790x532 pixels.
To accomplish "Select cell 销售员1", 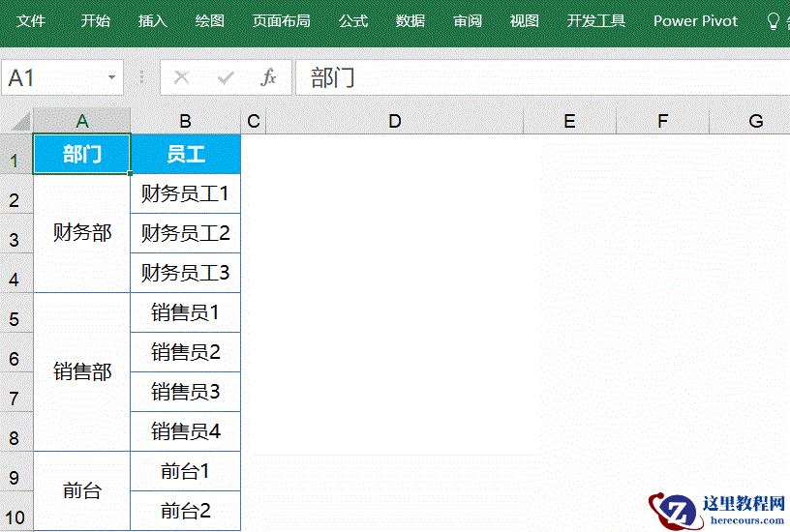I will (186, 312).
